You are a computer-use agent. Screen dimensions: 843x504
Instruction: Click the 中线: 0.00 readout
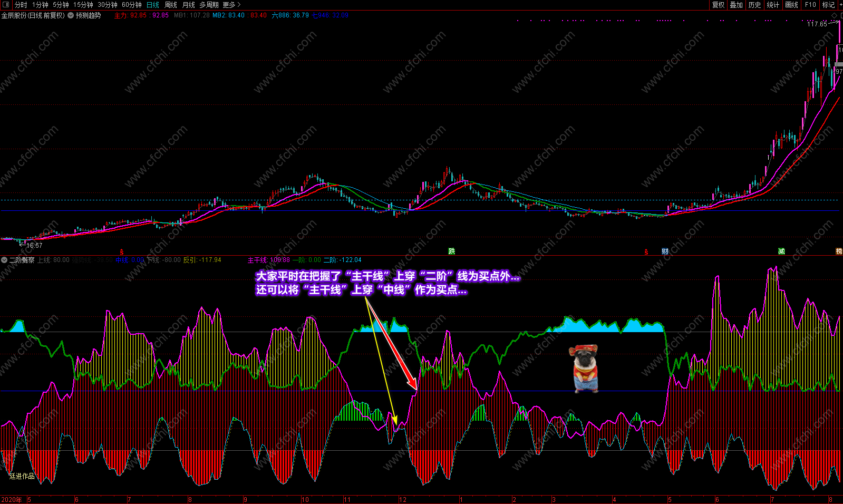(x=130, y=260)
